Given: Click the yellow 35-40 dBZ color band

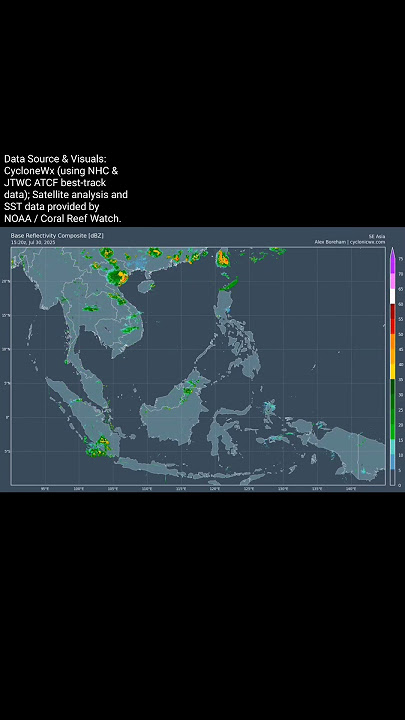Looking at the screenshot, I should [x=392, y=371].
